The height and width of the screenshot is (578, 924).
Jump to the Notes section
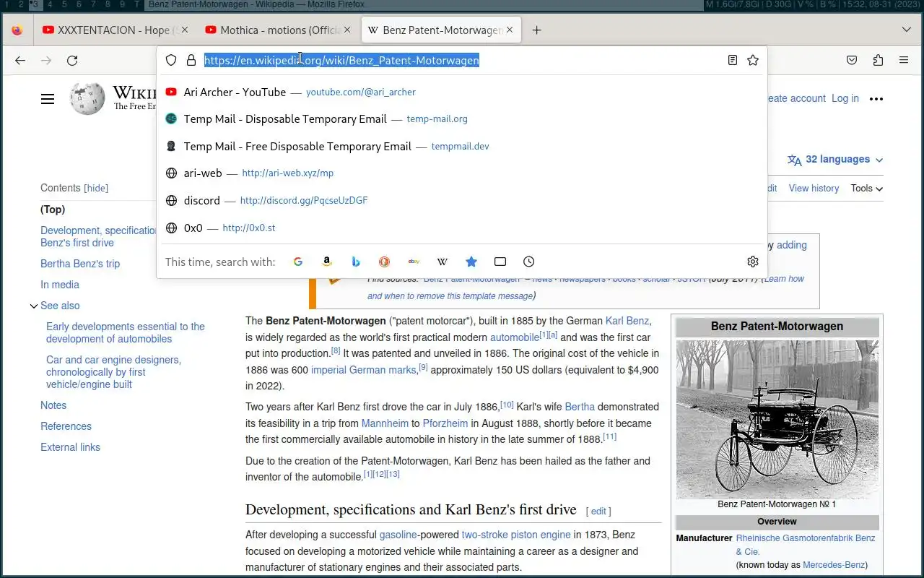click(53, 406)
